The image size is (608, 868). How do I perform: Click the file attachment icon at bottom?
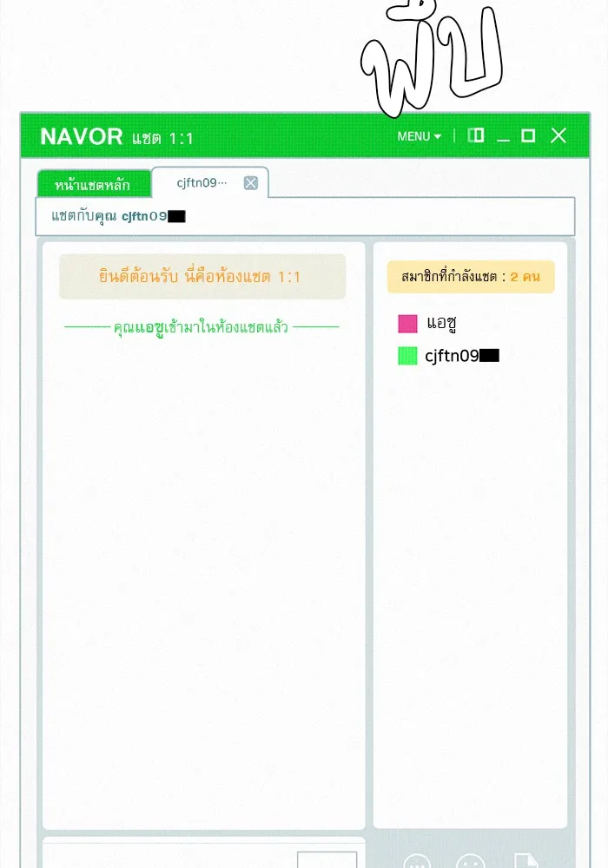click(525, 861)
